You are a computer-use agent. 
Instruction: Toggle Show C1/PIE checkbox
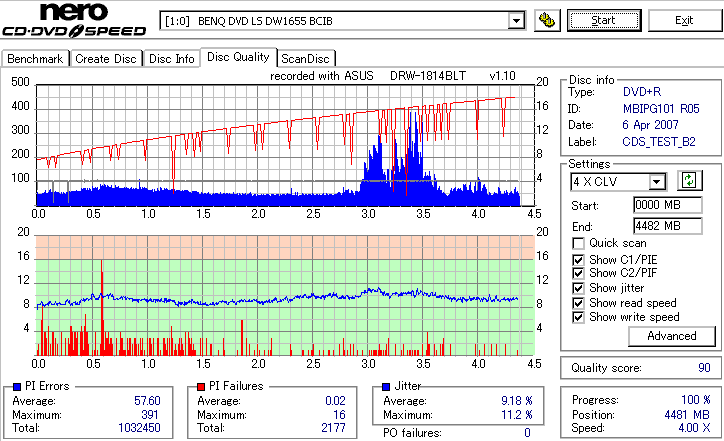pyautogui.click(x=578, y=260)
